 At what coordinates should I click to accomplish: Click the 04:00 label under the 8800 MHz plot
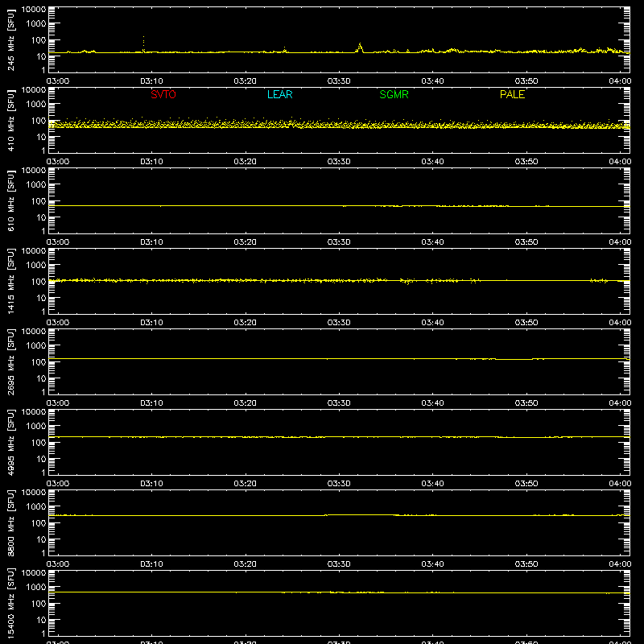pos(620,564)
